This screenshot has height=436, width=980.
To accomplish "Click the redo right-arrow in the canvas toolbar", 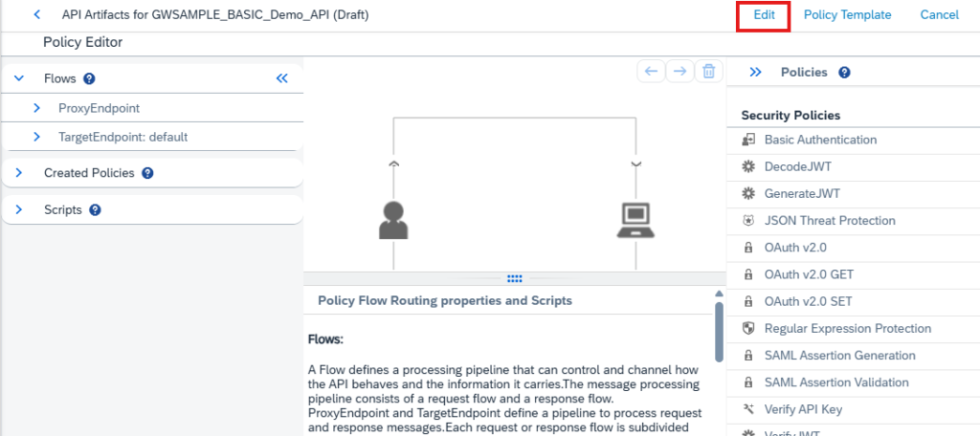I will coord(680,72).
